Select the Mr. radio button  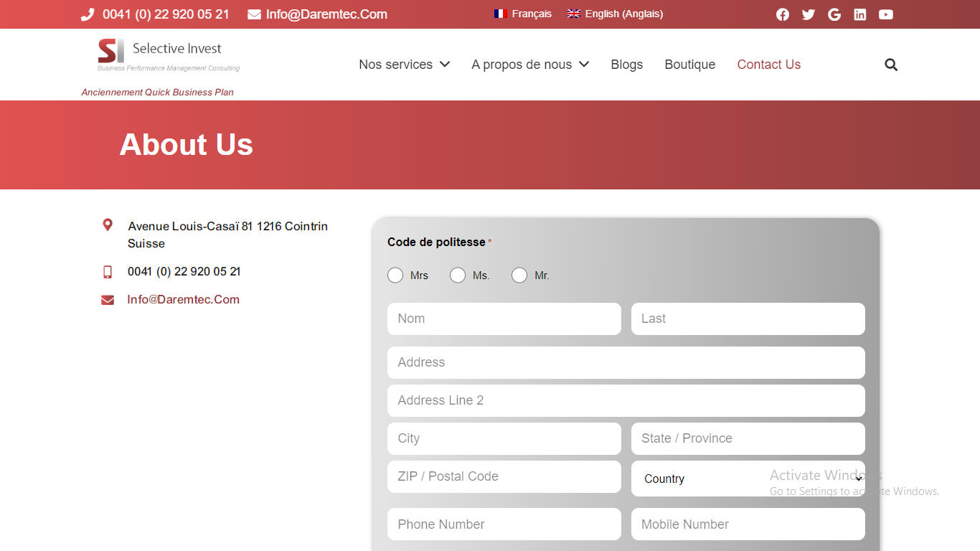(519, 275)
